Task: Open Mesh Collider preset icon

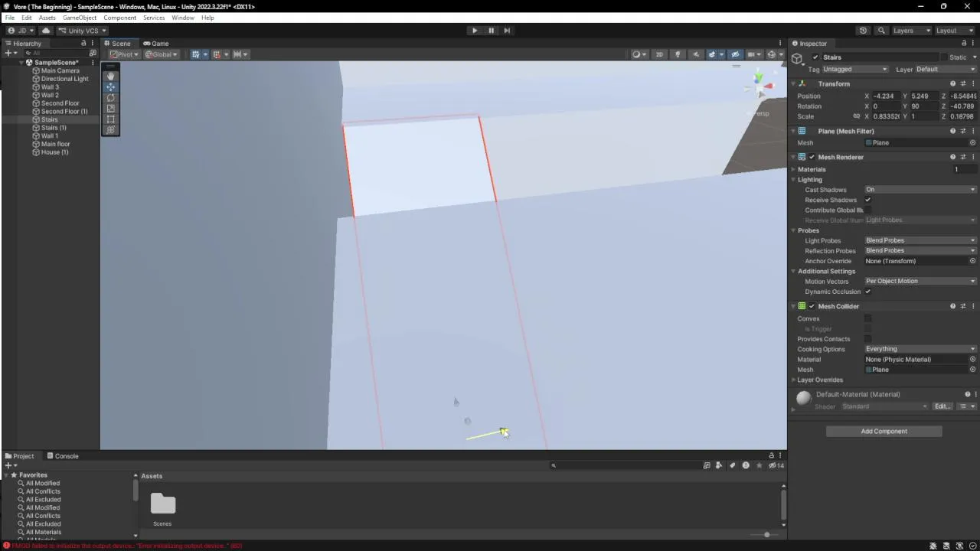Action: (x=963, y=306)
